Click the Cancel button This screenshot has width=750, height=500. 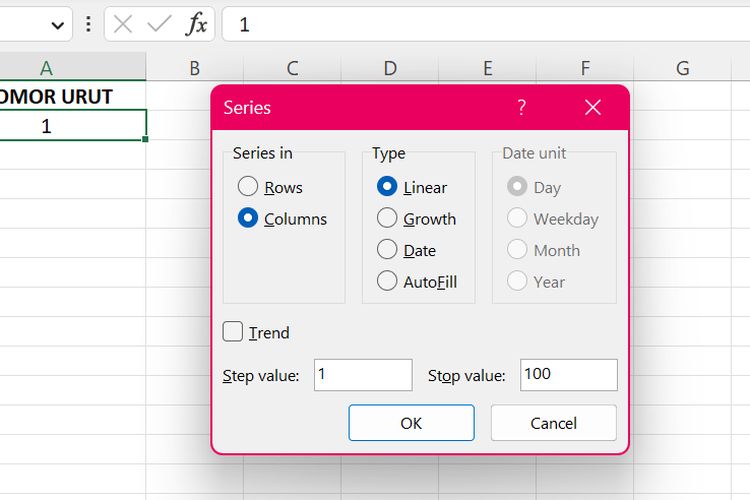(x=553, y=423)
